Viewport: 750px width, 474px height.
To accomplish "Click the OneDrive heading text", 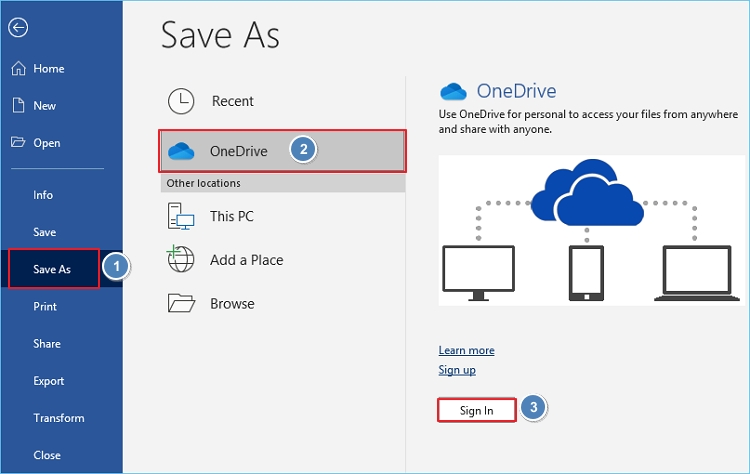I will tap(516, 91).
